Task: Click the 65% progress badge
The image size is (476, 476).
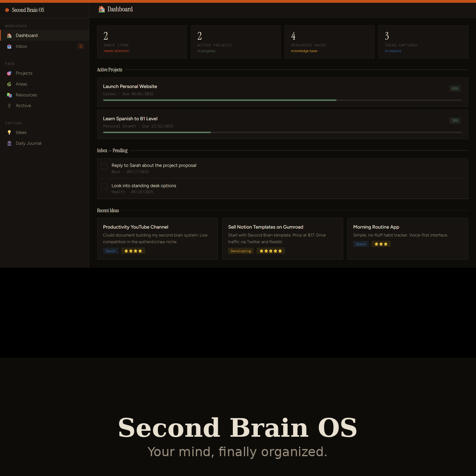Action: (x=455, y=88)
